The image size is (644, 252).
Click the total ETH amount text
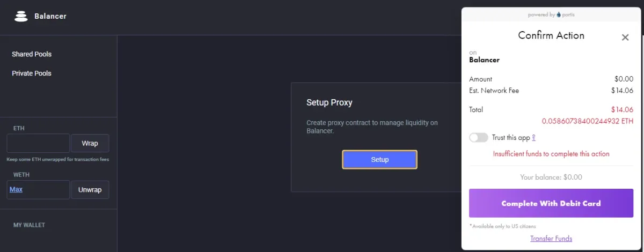click(x=588, y=121)
